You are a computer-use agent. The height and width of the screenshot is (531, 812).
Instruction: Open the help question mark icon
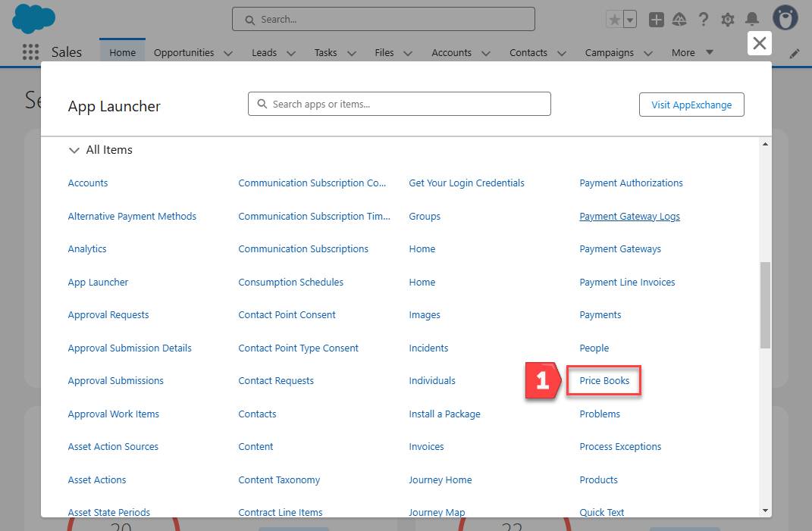(704, 20)
